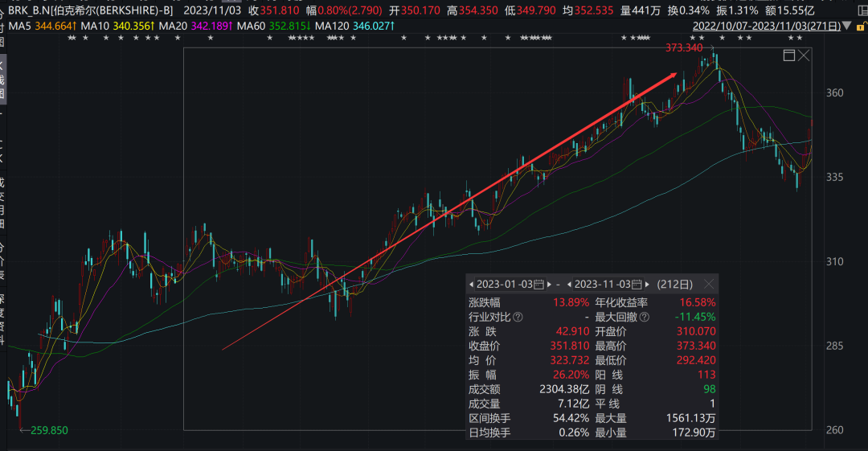Click the 成交量 7.12亿 value
This screenshot has height=451, width=868.
(573, 404)
